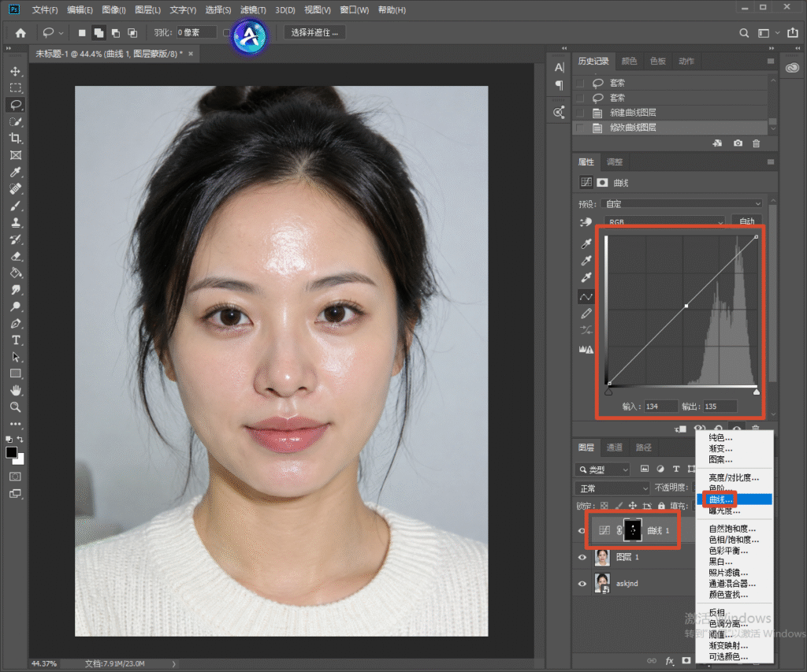Select the Hand tool

(x=16, y=390)
